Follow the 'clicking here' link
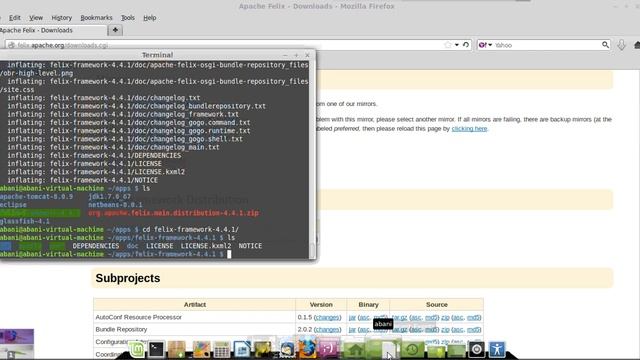The image size is (640, 360). tap(469, 129)
